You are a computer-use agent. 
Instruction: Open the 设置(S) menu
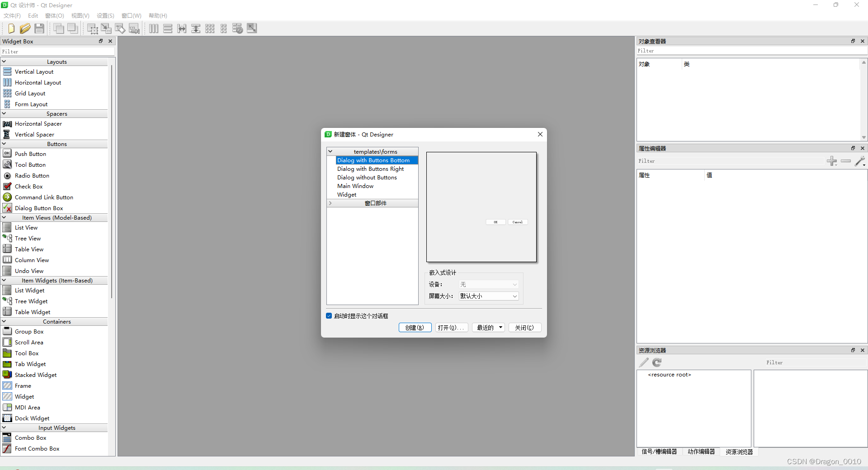(x=106, y=15)
